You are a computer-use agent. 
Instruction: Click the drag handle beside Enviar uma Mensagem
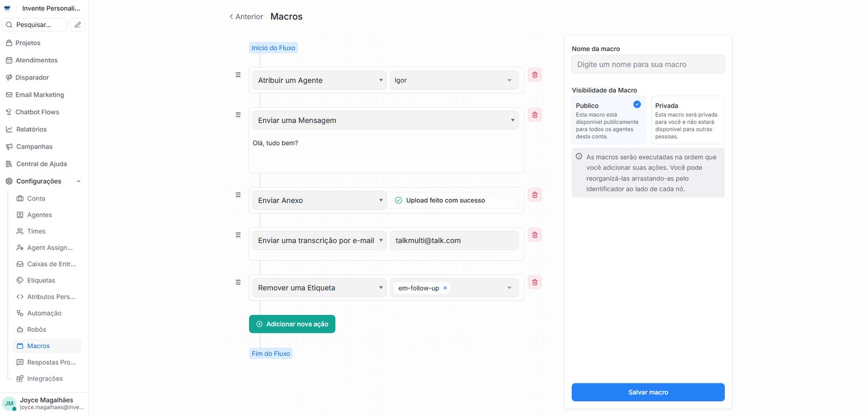pyautogui.click(x=238, y=115)
